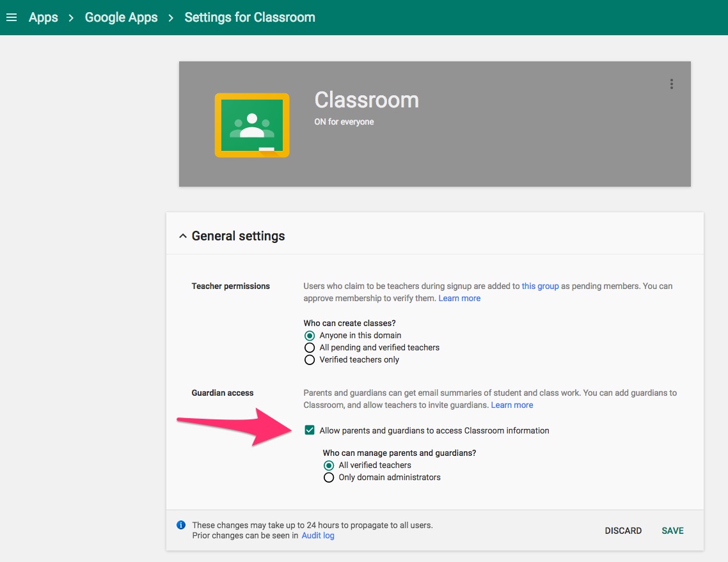Click the Teacher permissions label
This screenshot has width=728, height=562.
click(x=231, y=286)
